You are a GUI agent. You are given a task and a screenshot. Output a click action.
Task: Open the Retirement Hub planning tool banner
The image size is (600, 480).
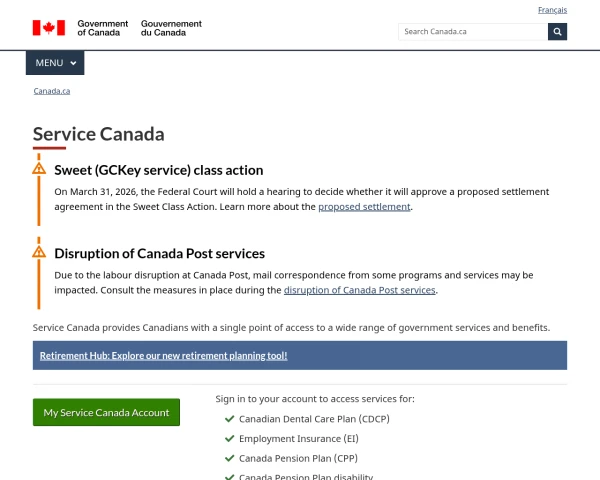point(163,355)
